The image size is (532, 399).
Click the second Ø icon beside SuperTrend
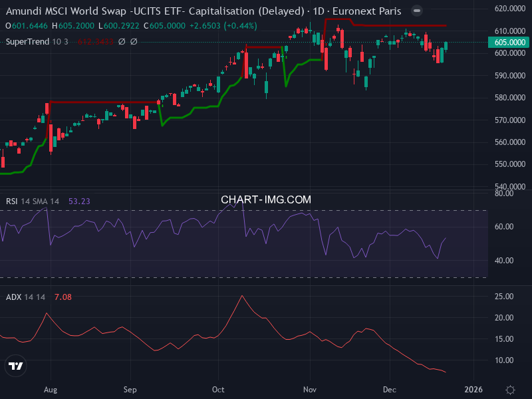coord(132,41)
